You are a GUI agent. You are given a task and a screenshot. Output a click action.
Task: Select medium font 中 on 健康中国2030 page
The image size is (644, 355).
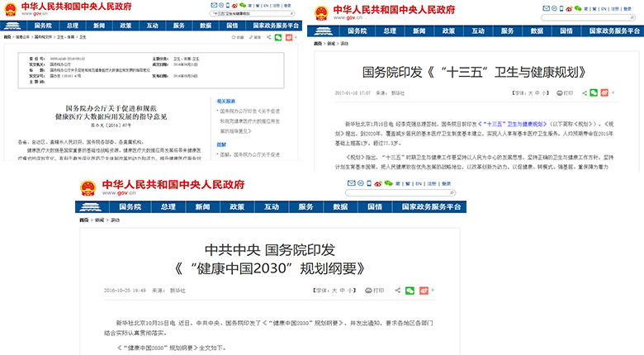342,291
